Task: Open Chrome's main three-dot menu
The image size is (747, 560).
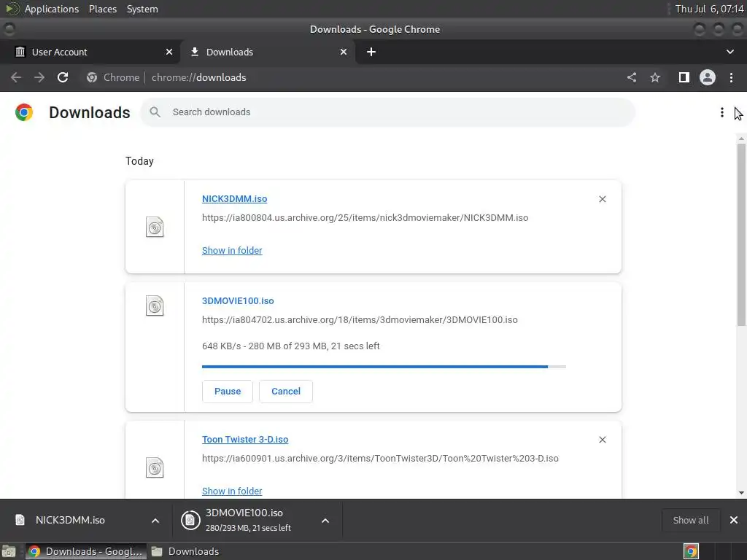Action: [x=731, y=77]
